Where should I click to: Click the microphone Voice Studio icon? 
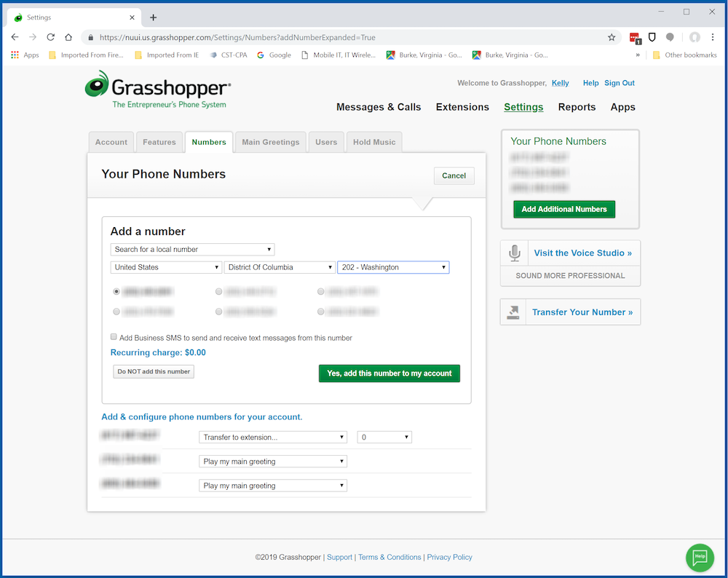(514, 253)
